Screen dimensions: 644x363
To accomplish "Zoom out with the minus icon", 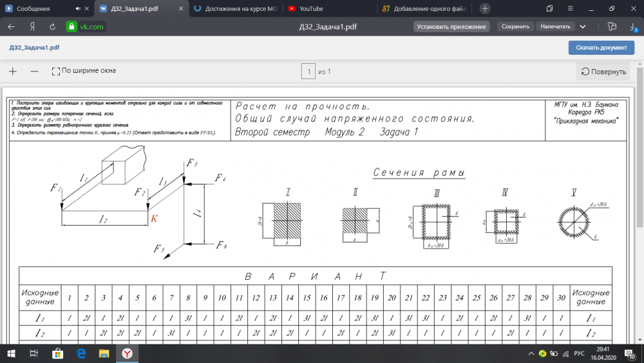I will click(x=35, y=71).
